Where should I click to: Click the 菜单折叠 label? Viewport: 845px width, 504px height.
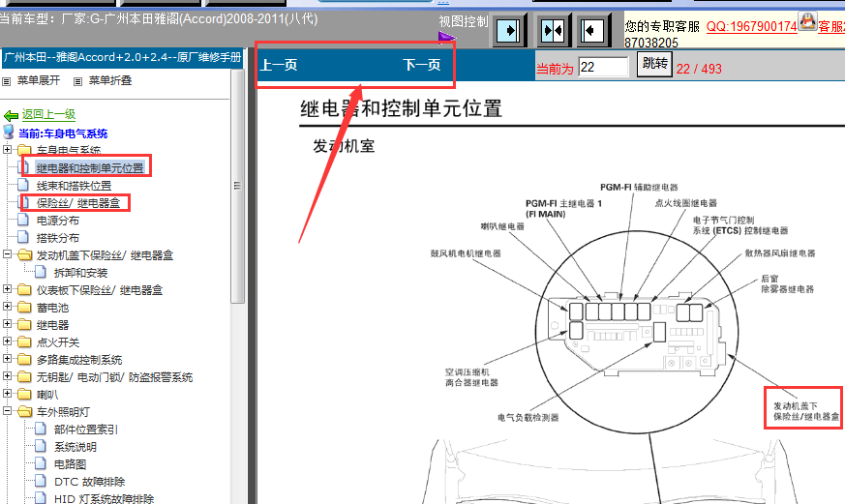pyautogui.click(x=110, y=80)
